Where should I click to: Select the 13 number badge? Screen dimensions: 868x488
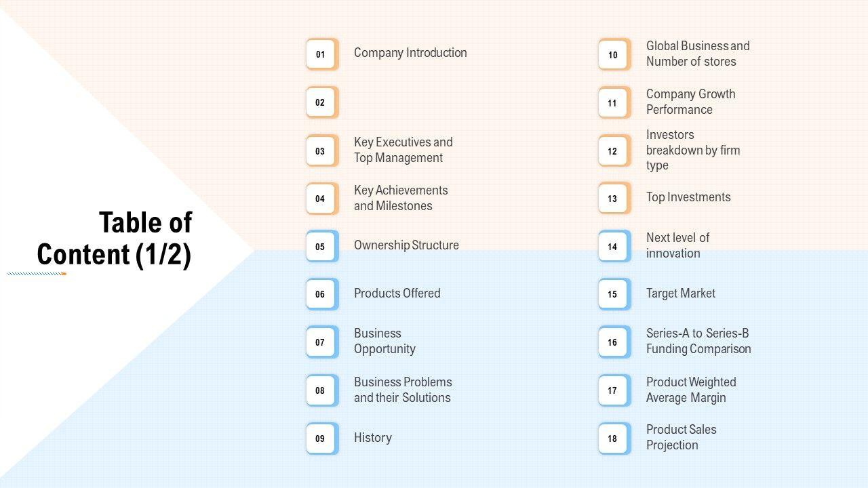click(613, 199)
